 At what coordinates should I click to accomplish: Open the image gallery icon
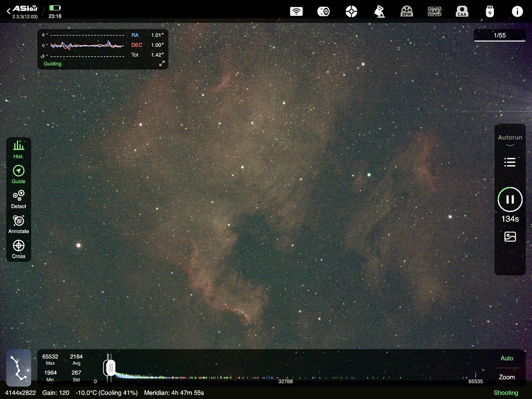(510, 237)
